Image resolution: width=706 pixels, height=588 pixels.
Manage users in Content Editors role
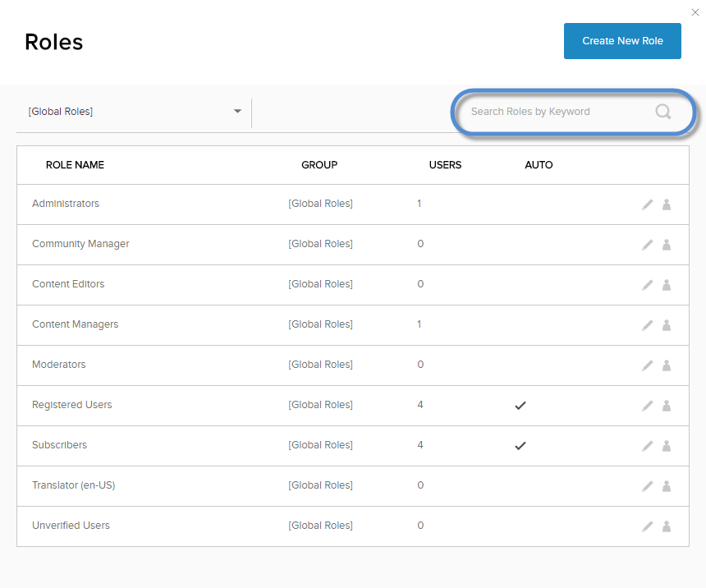(x=667, y=285)
